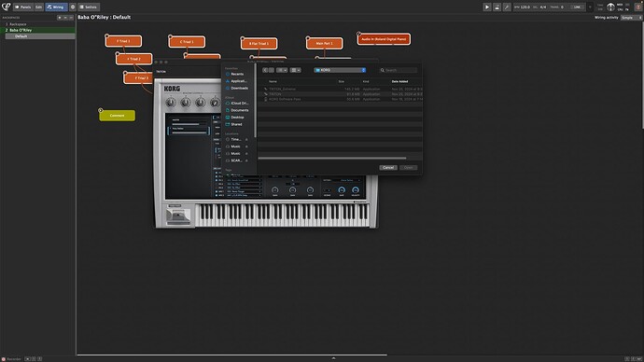Open the tuner icon in top toolbar
This screenshot has height=362, width=644.
pyautogui.click(x=507, y=7)
